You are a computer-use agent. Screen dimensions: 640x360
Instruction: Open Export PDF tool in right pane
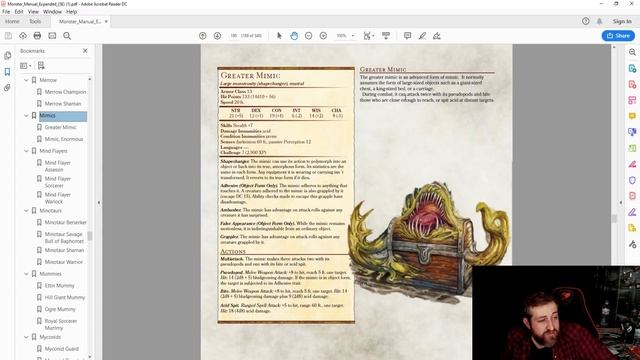point(632,69)
